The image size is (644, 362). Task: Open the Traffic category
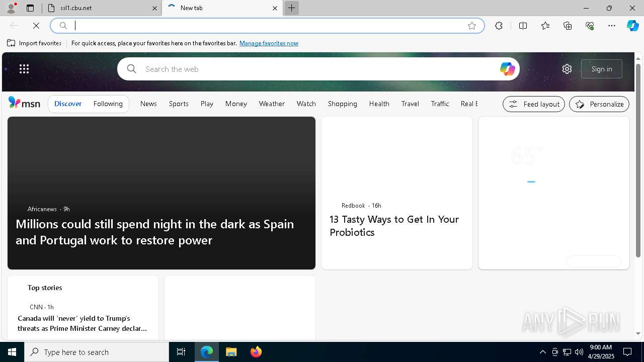[x=440, y=104]
